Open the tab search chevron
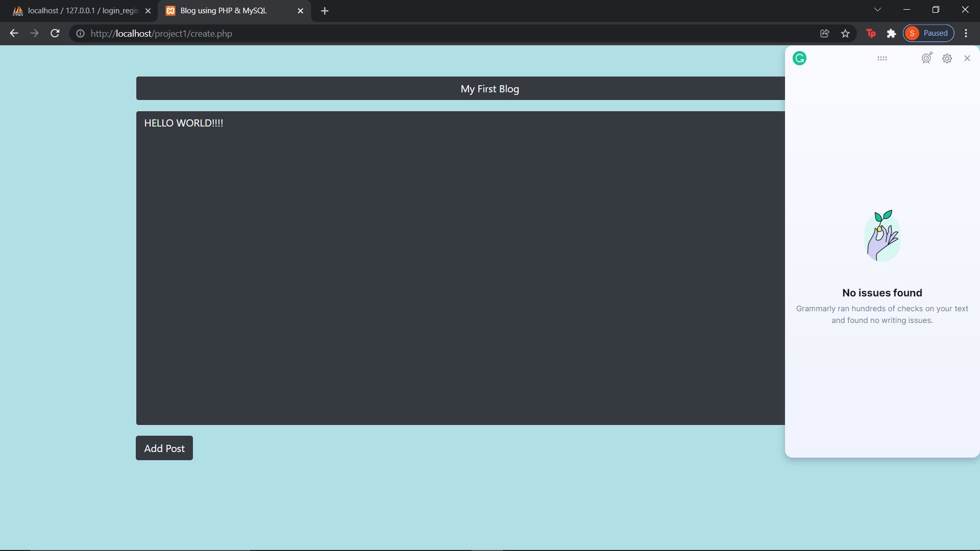This screenshot has height=551, width=980. [x=877, y=10]
